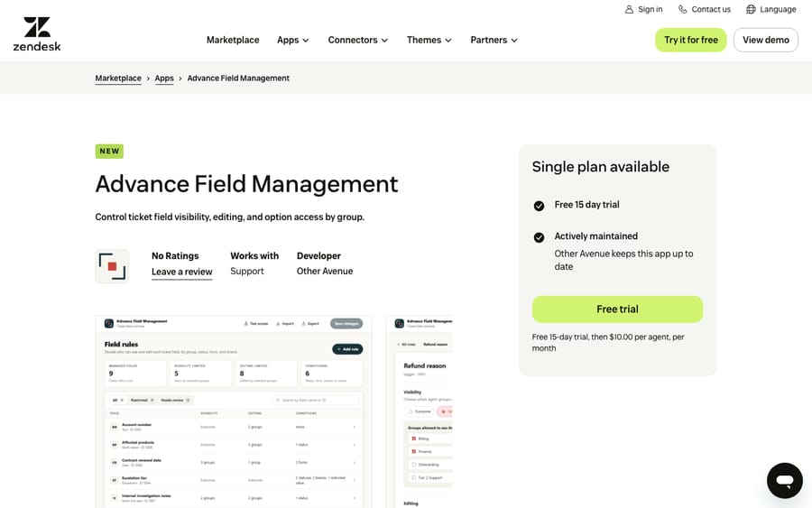This screenshot has width=812, height=508.
Task: Open the Apps navigation item
Action: point(293,40)
